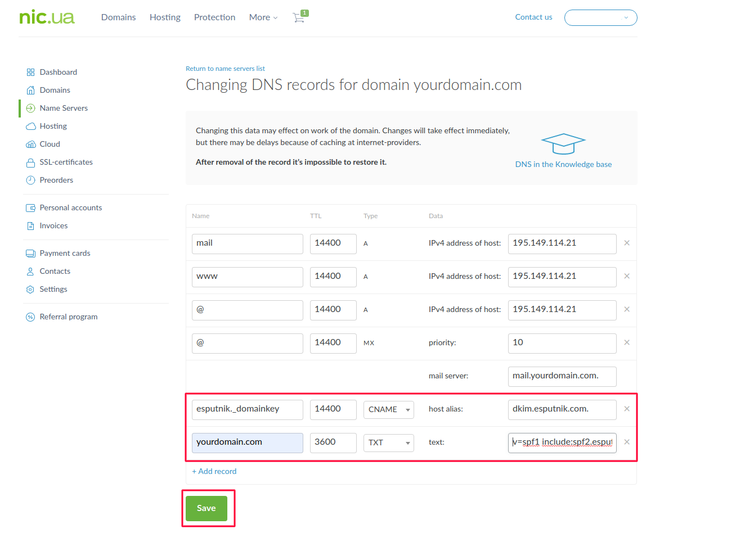This screenshot has width=754, height=560.
Task: Focus the www record name field
Action: 247,277
